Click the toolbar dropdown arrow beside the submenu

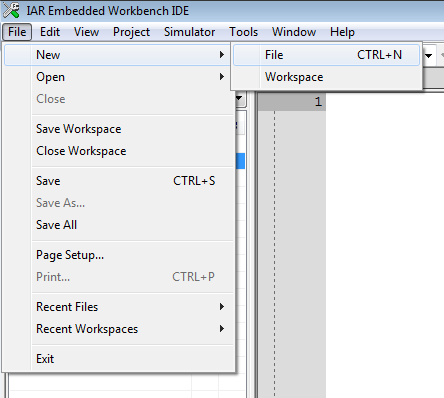[x=429, y=55]
